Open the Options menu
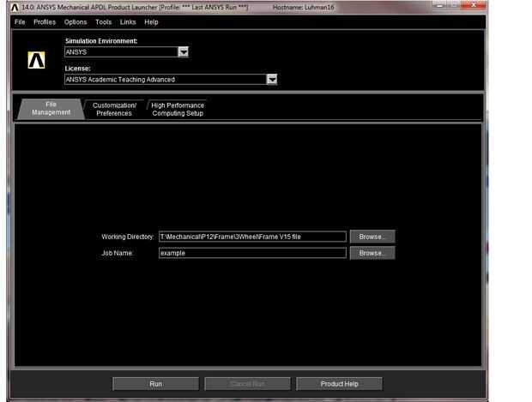532x402 pixels. pyautogui.click(x=76, y=22)
